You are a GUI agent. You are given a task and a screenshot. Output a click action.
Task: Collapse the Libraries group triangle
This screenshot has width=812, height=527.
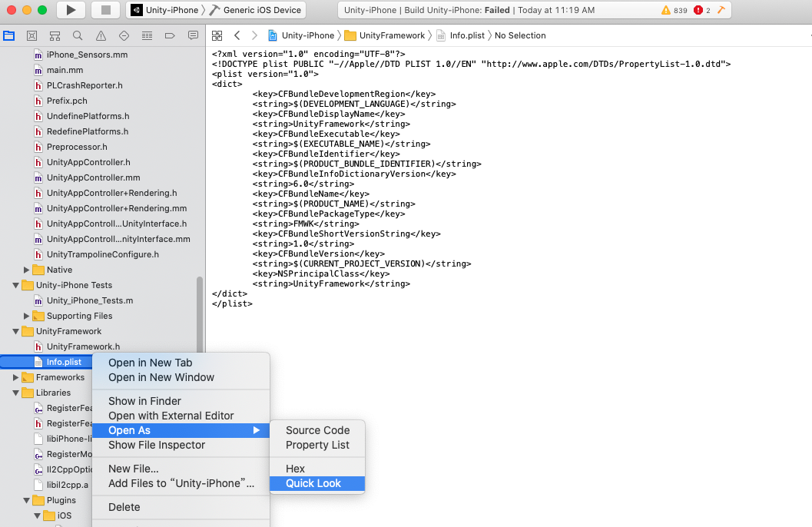[15, 393]
